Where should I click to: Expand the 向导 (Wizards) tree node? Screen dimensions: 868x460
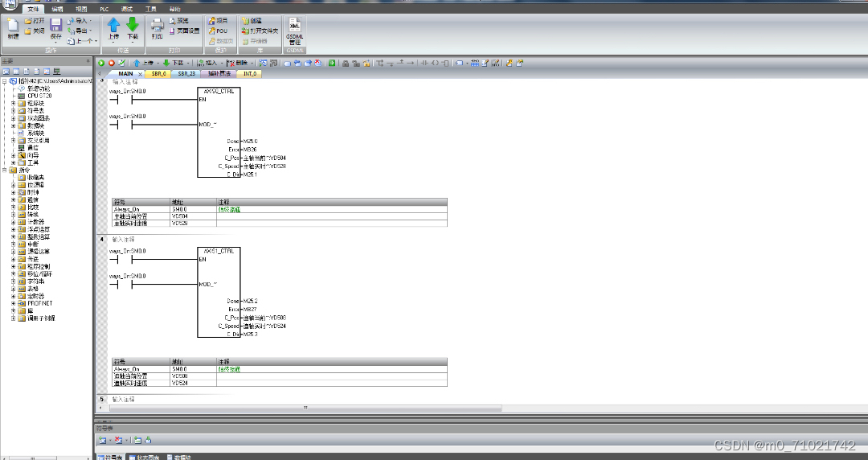pyautogui.click(x=14, y=156)
